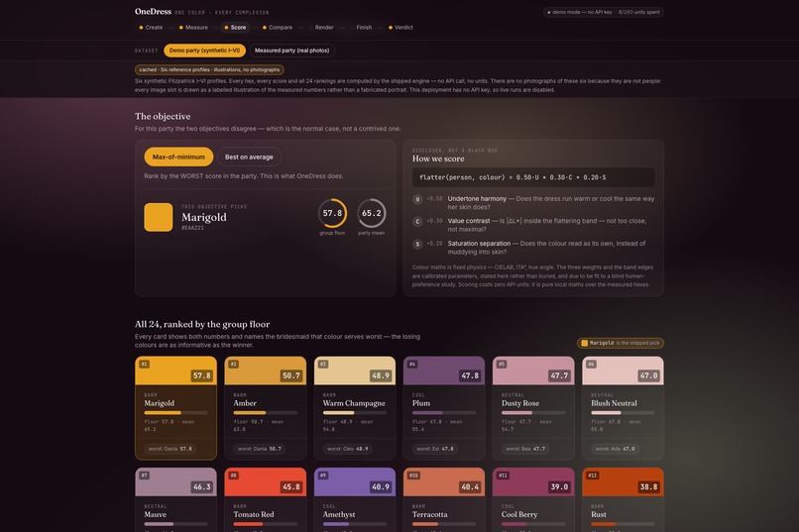Click the Terracotta header swatch

[444, 481]
